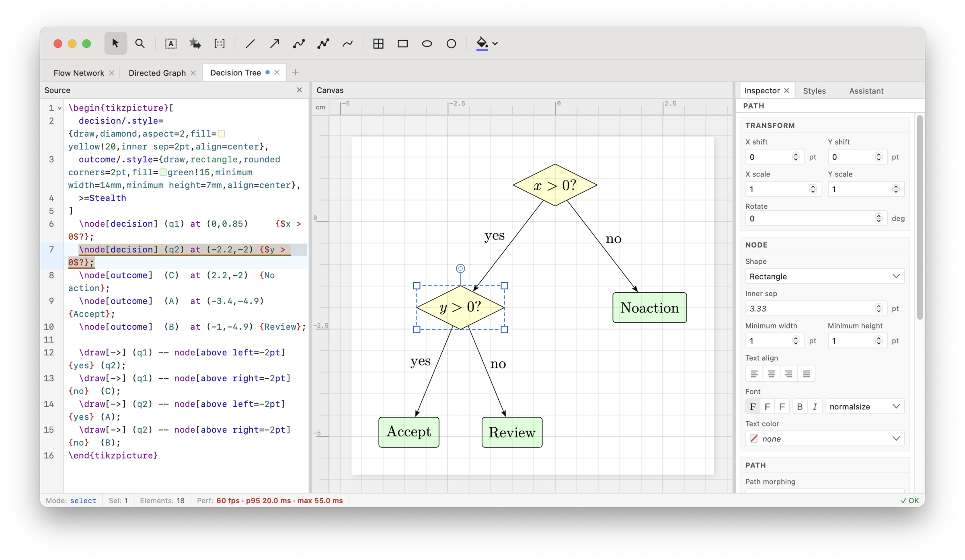Screen dimensions: 965x560
Task: Select the circle shape tool
Action: 452,43
